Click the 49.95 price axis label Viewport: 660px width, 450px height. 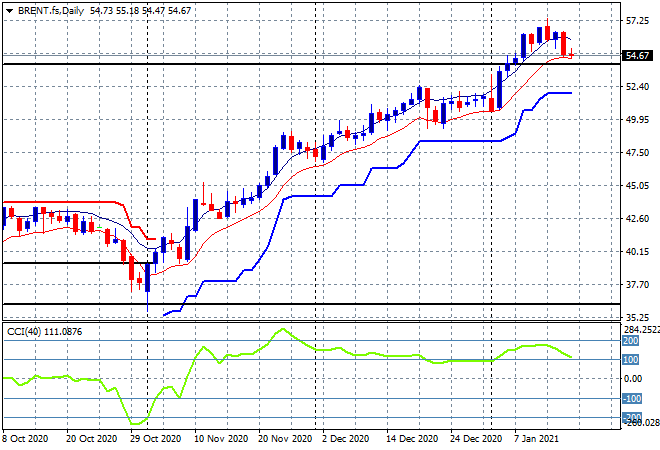637,120
